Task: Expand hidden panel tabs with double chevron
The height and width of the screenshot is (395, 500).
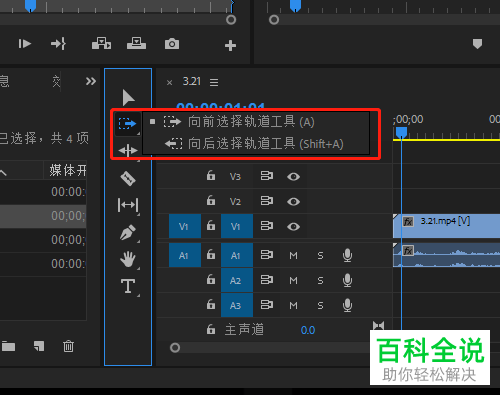Action: point(91,81)
